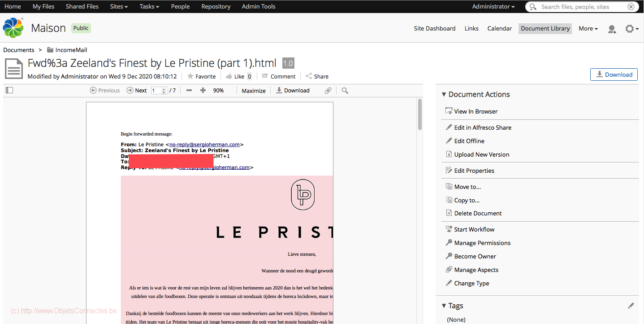The width and height of the screenshot is (644, 324).
Task: Click the Maison site title
Action: (48, 28)
